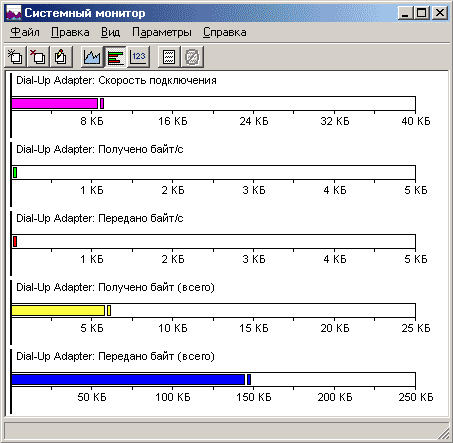Open the Вид menu
The image size is (453, 443).
pos(110,32)
